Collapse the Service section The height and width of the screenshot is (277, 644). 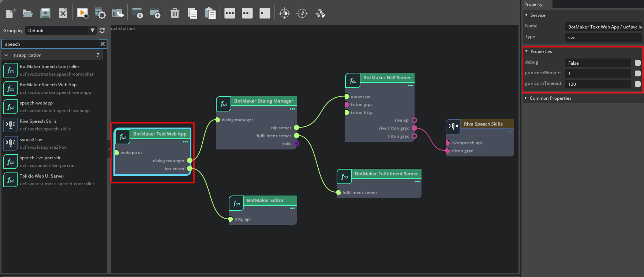pyautogui.click(x=526, y=15)
